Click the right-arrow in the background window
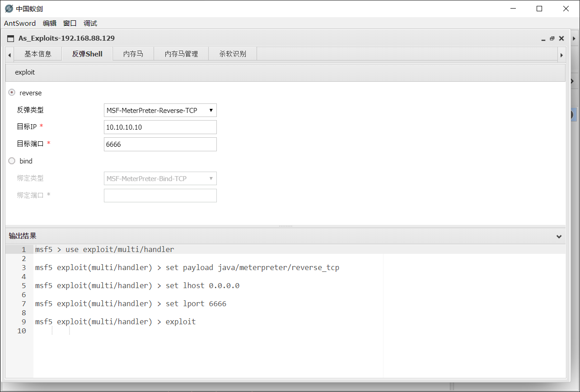The image size is (580, 392). [x=572, y=81]
